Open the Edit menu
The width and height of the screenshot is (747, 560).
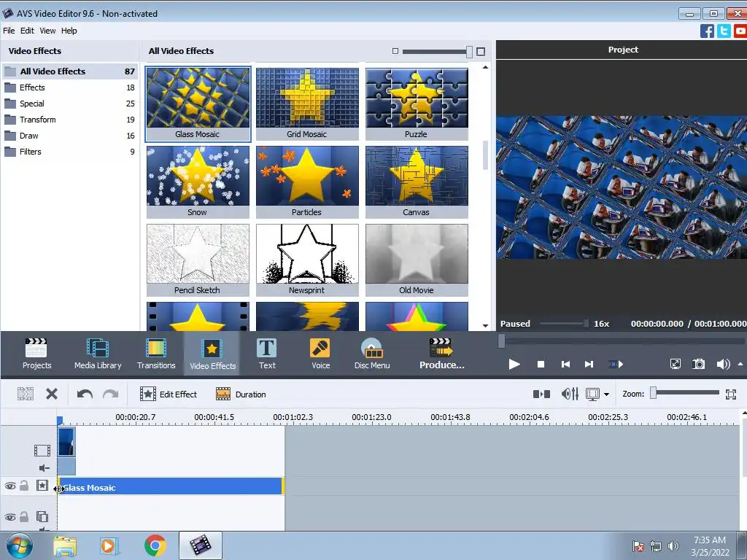[27, 31]
